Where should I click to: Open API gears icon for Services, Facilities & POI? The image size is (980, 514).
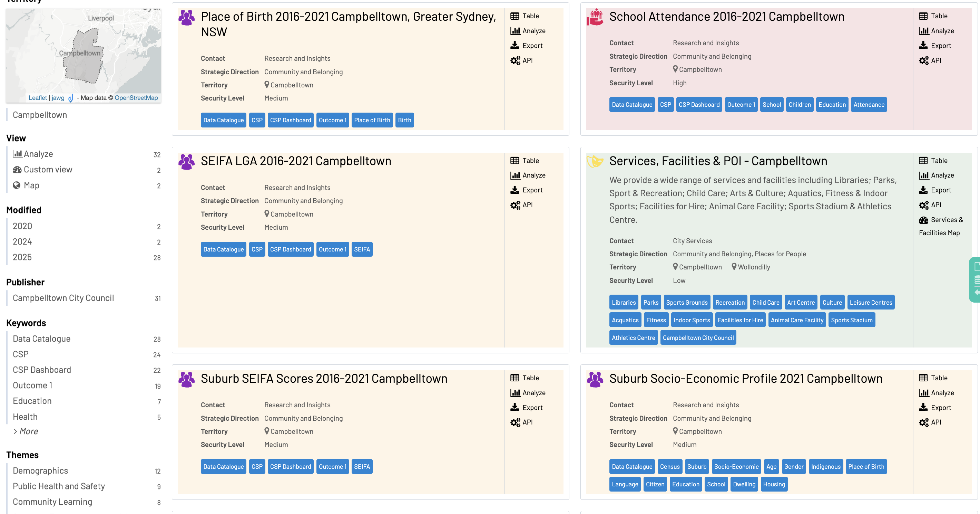pyautogui.click(x=923, y=205)
